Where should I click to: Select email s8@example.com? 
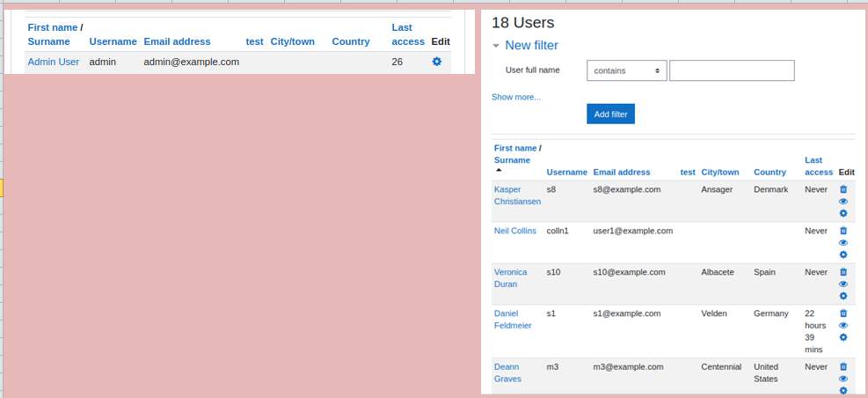tap(627, 189)
